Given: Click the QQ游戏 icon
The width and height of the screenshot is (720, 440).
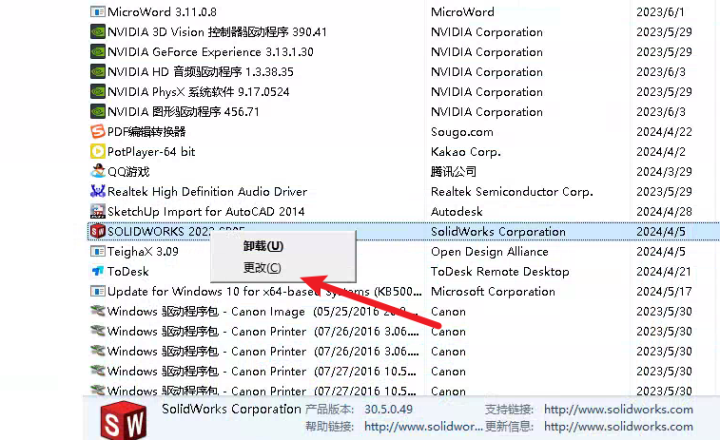Looking at the screenshot, I should pyautogui.click(x=97, y=171).
